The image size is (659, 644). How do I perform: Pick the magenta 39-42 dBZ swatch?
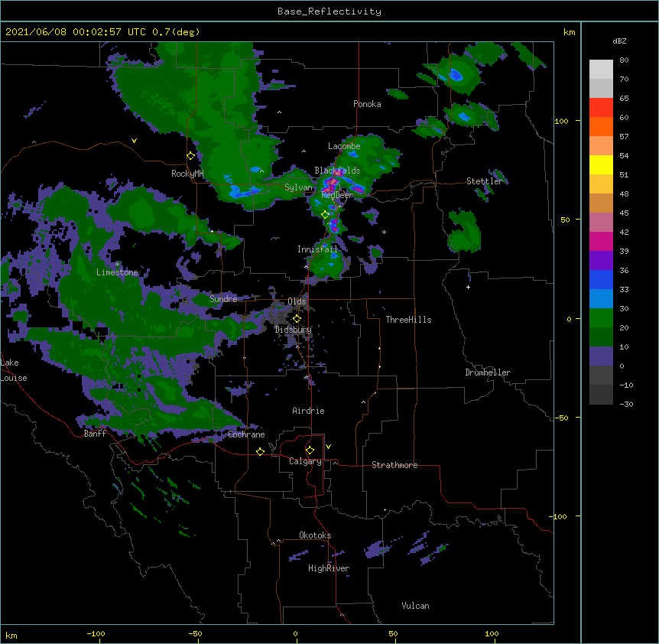click(601, 241)
